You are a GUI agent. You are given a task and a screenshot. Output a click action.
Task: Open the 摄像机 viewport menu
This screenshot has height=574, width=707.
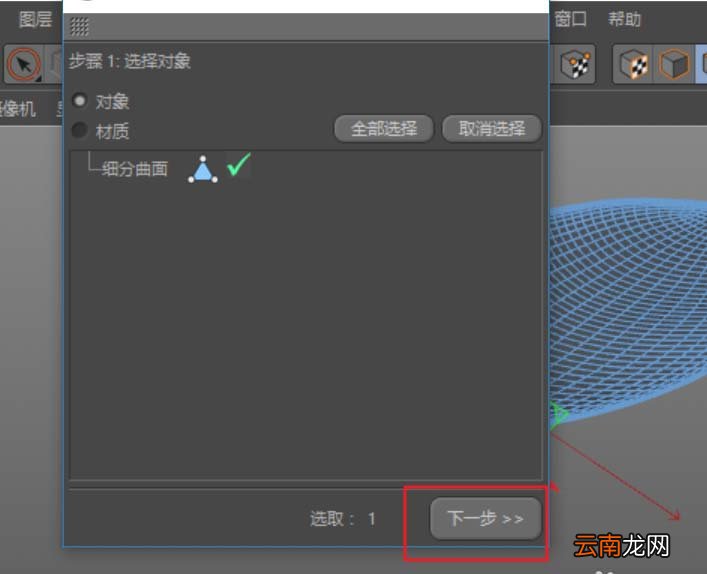click(17, 109)
